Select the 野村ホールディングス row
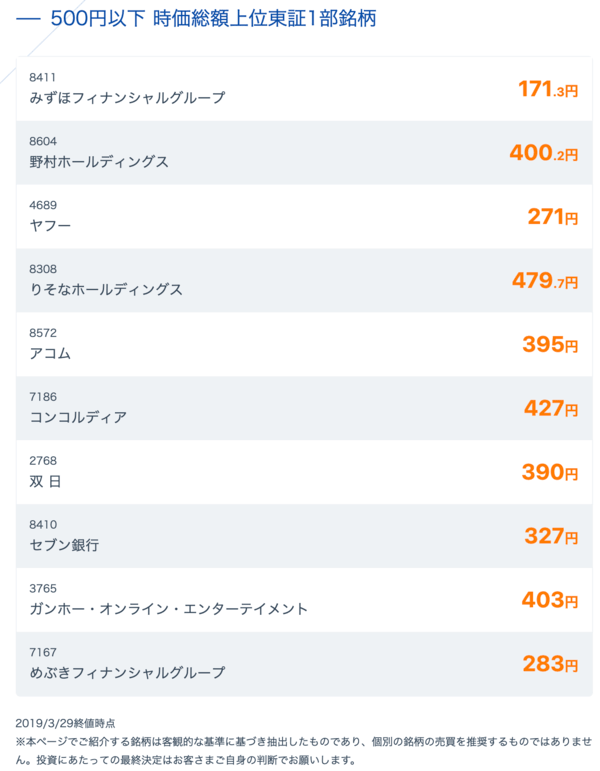The image size is (600, 771). pos(304,153)
